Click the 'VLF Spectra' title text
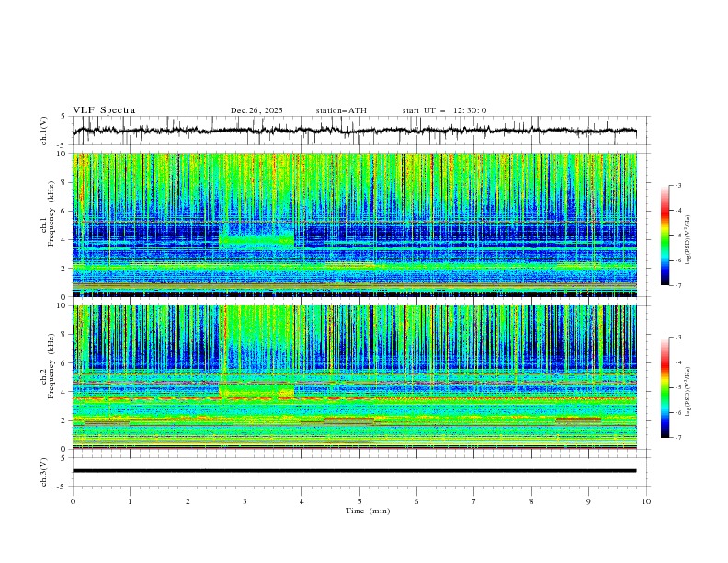This screenshot has width=728, height=563. (104, 110)
